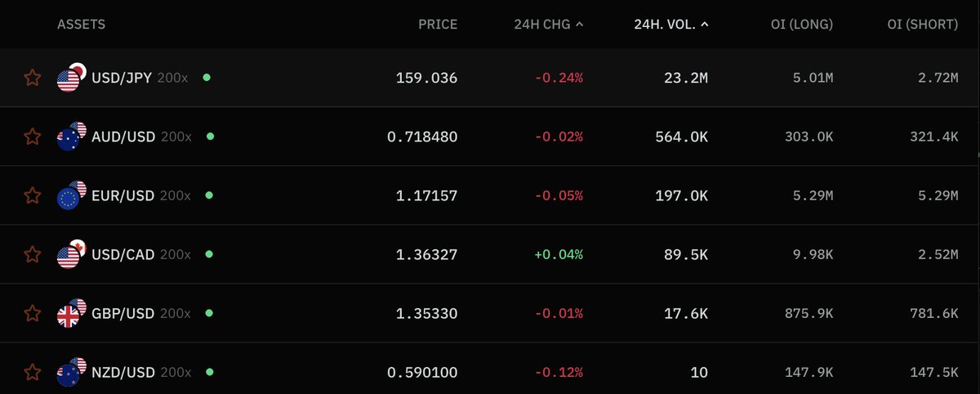The image size is (980, 394).
Task: Star the NZD/USD row
Action: pos(32,372)
